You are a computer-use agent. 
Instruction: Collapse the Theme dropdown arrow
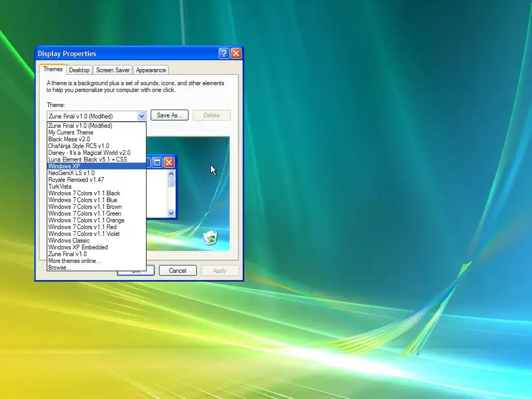point(141,116)
